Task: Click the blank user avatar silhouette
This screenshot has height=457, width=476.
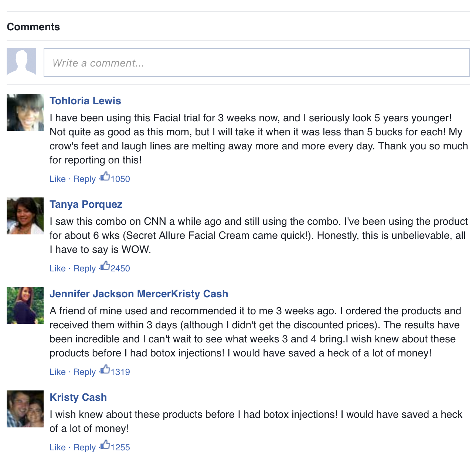Action: click(x=21, y=62)
